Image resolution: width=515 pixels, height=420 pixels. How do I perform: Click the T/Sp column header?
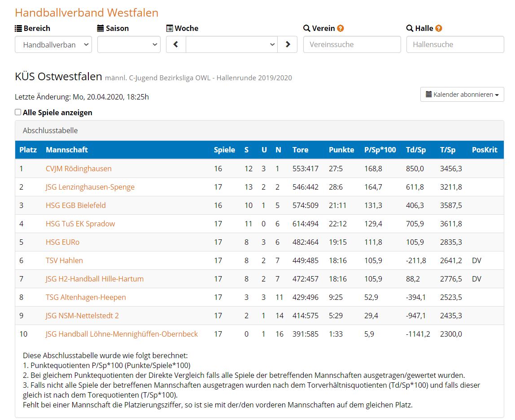coord(448,150)
